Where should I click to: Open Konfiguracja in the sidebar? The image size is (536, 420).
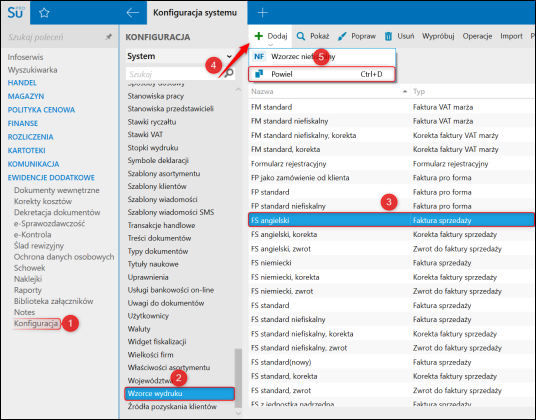point(36,323)
